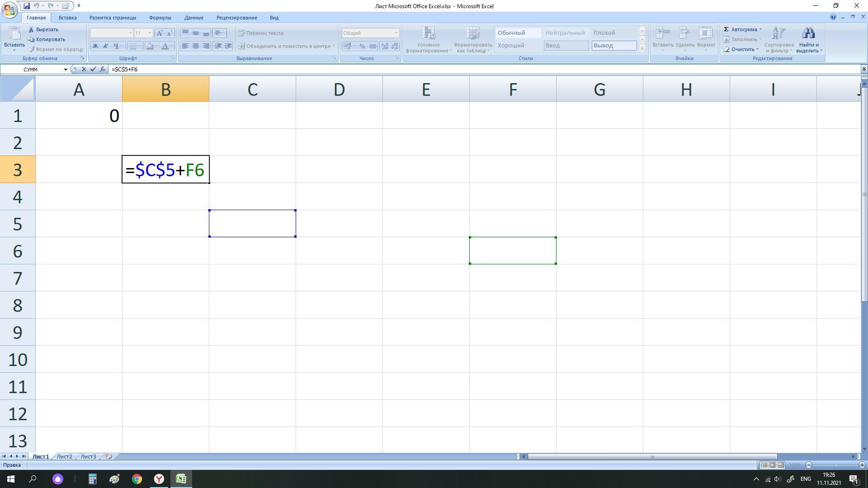Click Find & Select binoculars icon
Screen dimensions: 868x488
808,33
